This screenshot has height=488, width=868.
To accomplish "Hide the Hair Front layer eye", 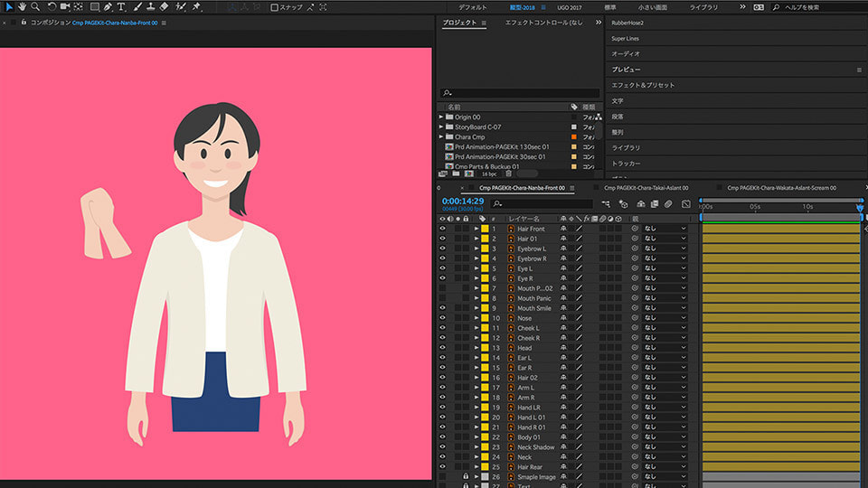I will [442, 229].
